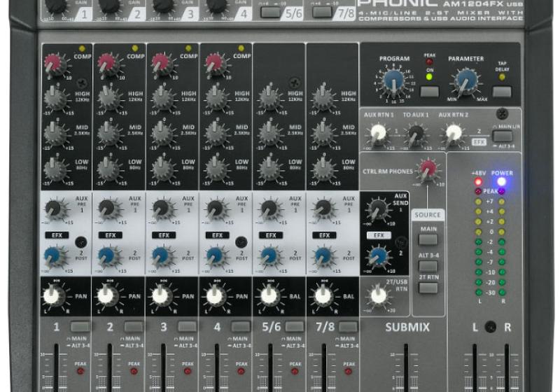
Task: Click channel 3 LOW 80Hz knob
Action: tap(162, 168)
